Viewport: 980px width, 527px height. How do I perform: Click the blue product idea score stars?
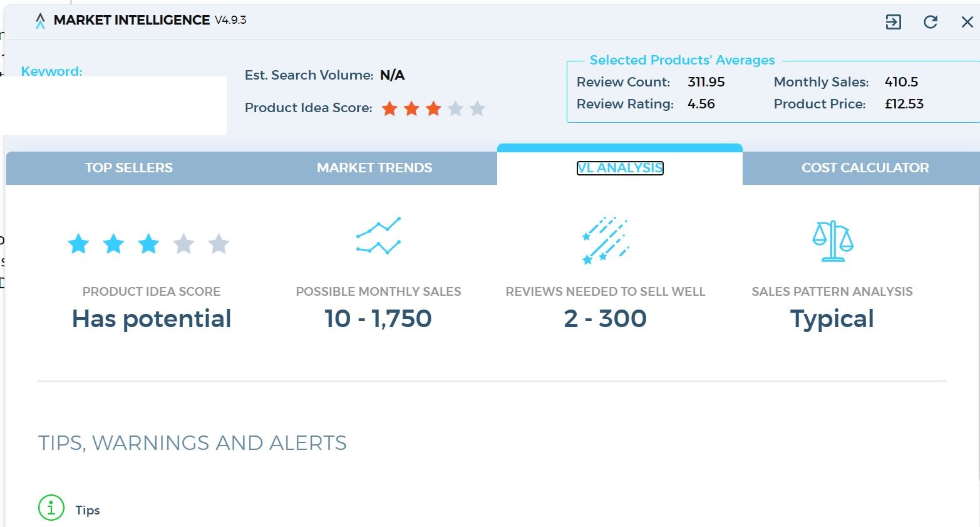pos(148,244)
